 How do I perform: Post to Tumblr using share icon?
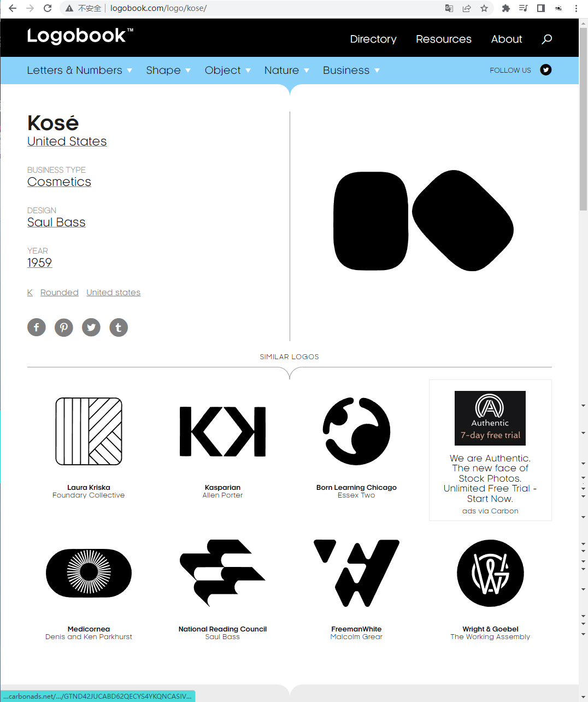tap(119, 327)
